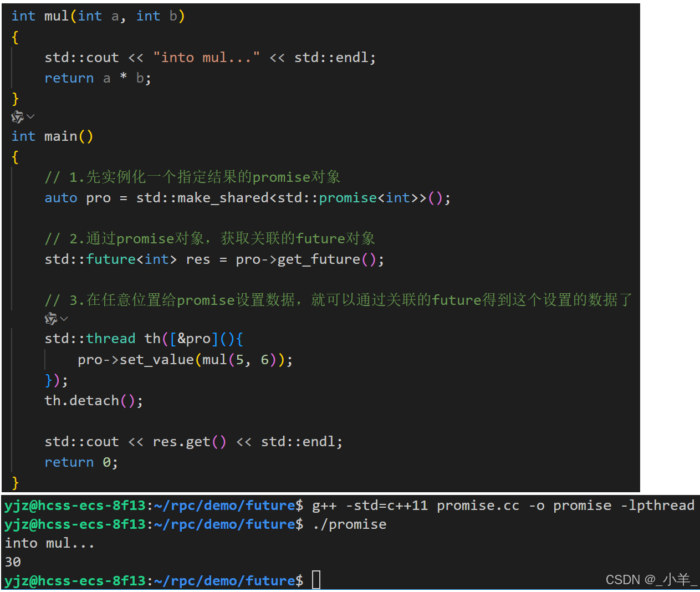Viewport: 700px width, 592px height.
Task: Click the "./promise" command in terminal
Action: pyautogui.click(x=349, y=524)
